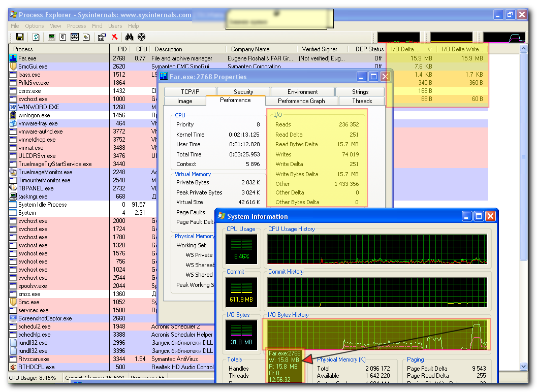The height and width of the screenshot is (392, 537).
Task: Click the winlogon.exe process icon
Action: click(x=13, y=115)
